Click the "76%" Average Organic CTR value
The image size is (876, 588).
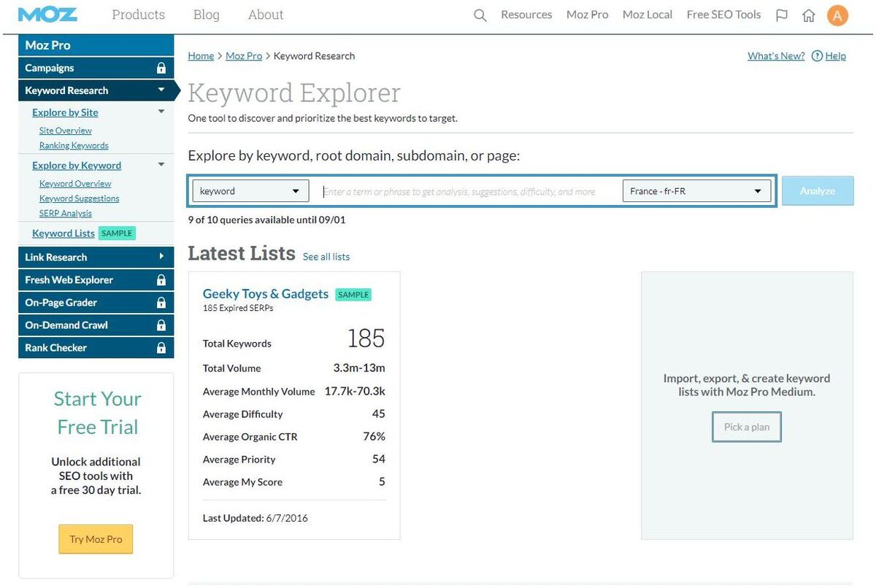coord(374,436)
